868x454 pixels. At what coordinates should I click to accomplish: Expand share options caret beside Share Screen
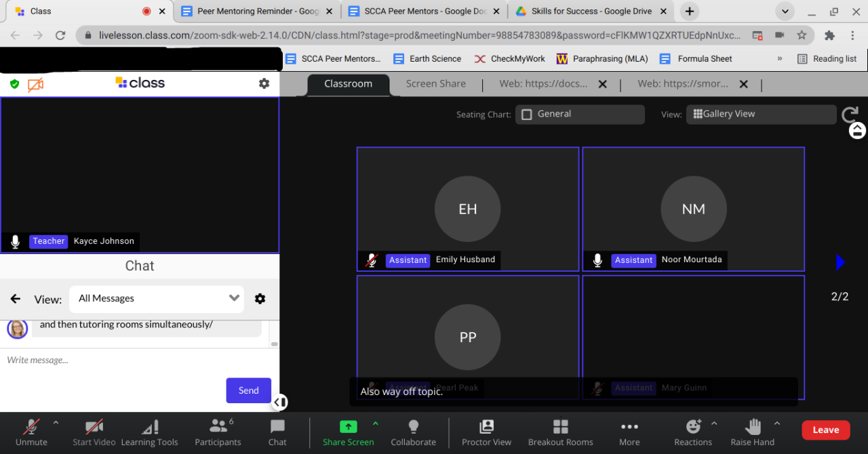(x=375, y=424)
